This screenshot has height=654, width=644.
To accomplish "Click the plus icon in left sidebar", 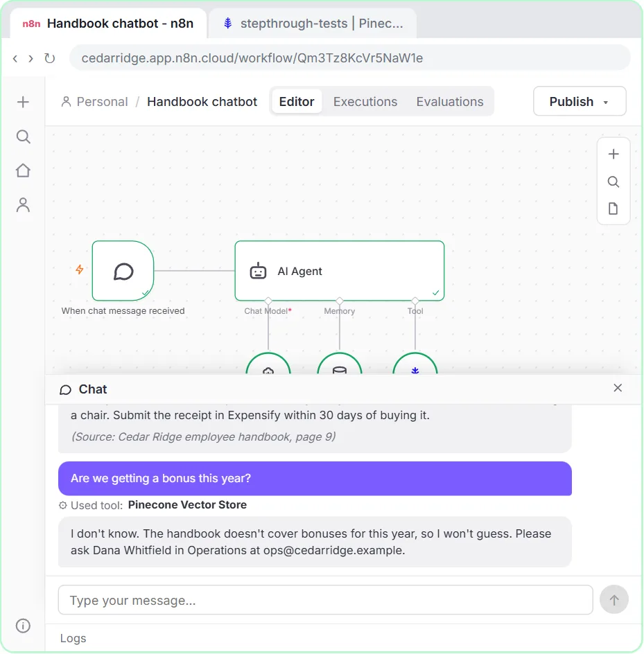I will coord(23,103).
